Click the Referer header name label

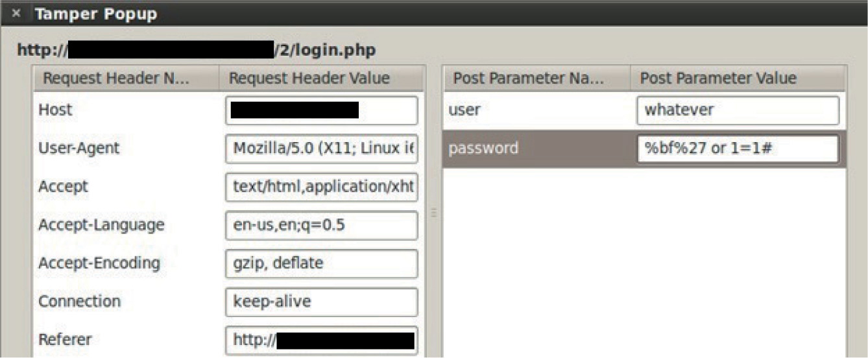65,340
